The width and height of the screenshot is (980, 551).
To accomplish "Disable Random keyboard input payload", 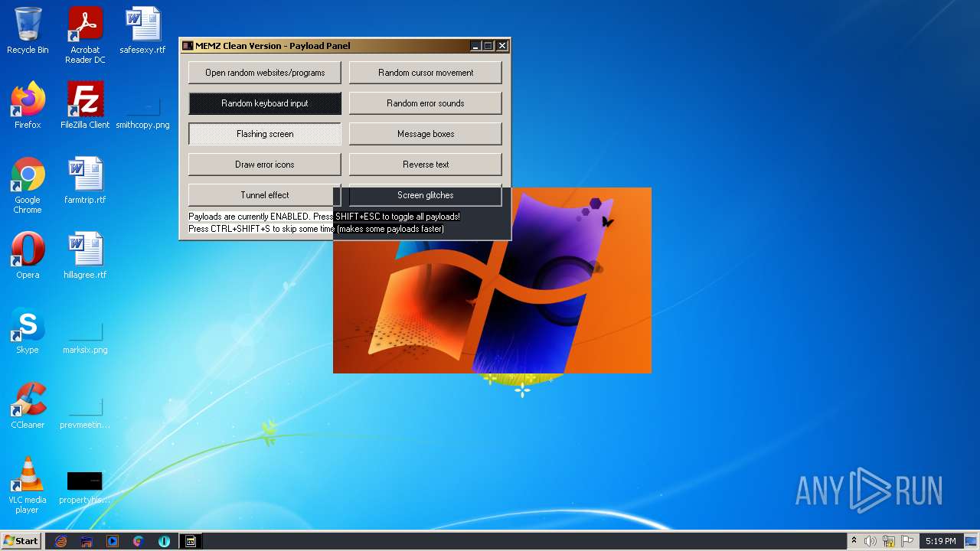I will point(265,103).
